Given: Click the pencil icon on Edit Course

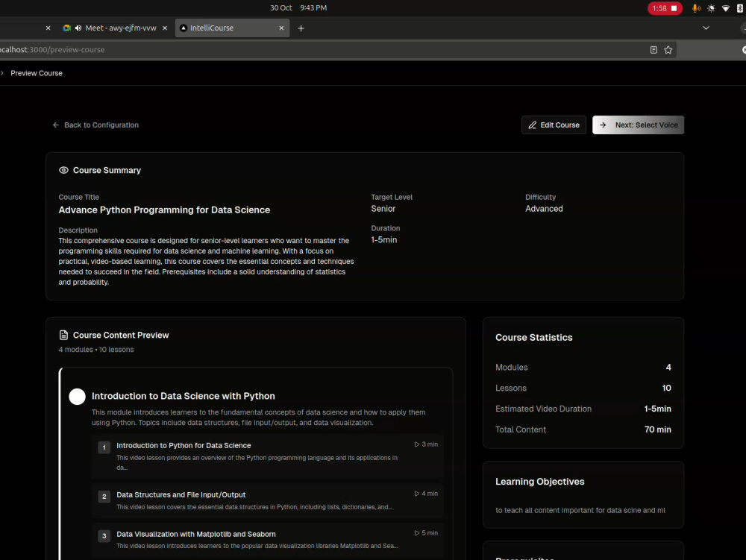Looking at the screenshot, I should 533,125.
